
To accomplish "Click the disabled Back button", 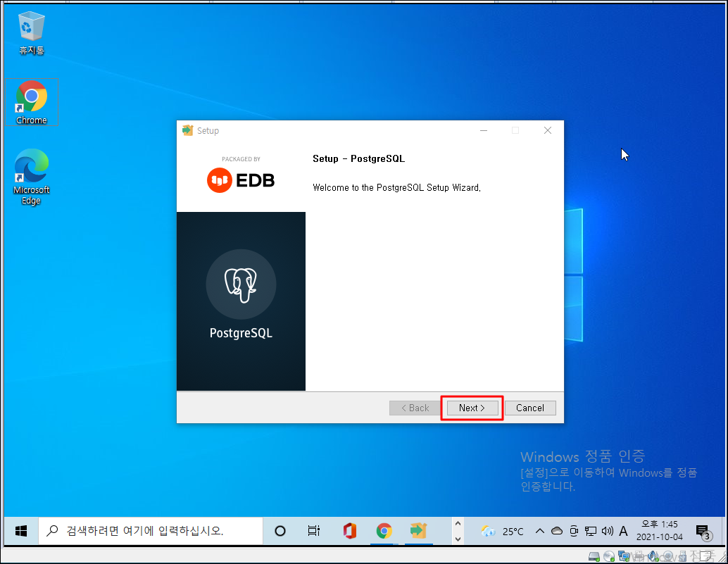I will coord(415,408).
